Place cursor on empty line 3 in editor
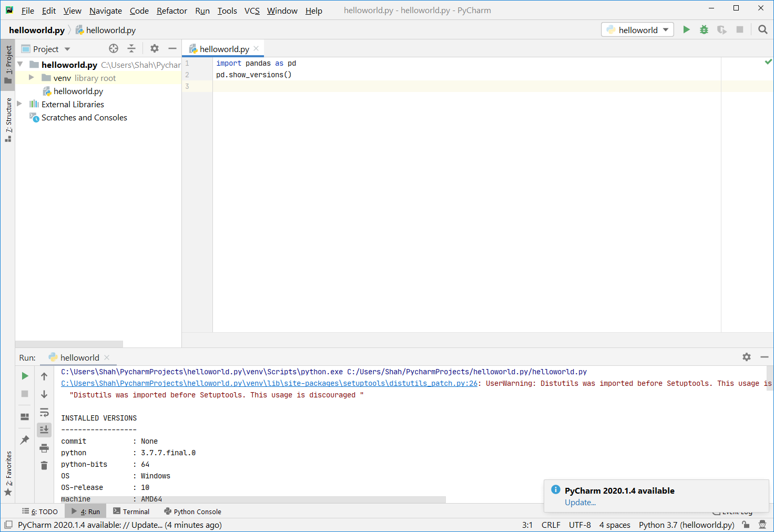The image size is (774, 532). click(x=466, y=86)
